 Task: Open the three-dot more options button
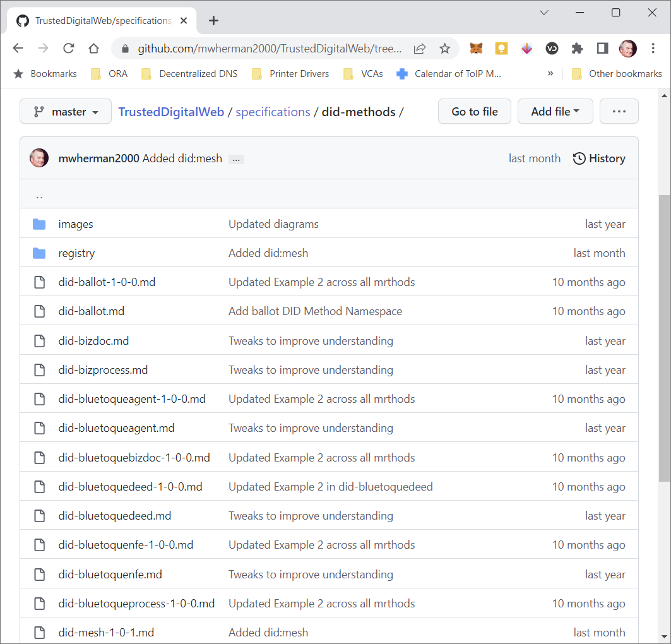[619, 112]
